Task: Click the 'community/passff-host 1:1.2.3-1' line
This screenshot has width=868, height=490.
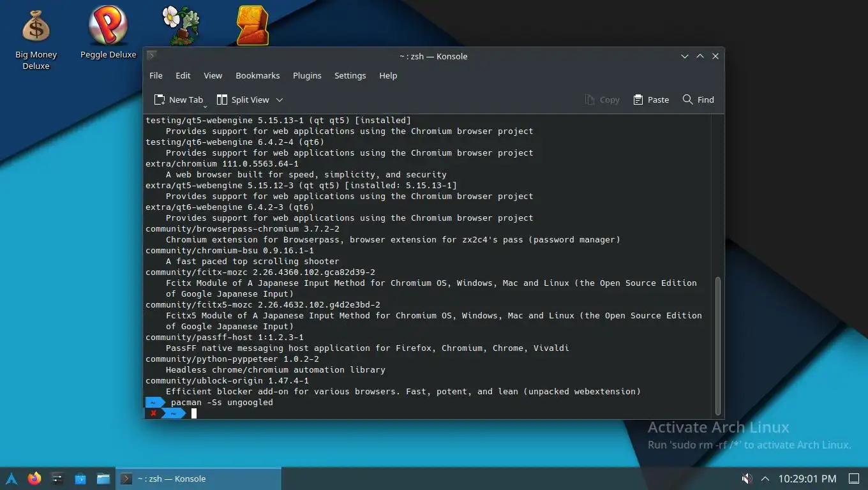Action: point(225,338)
